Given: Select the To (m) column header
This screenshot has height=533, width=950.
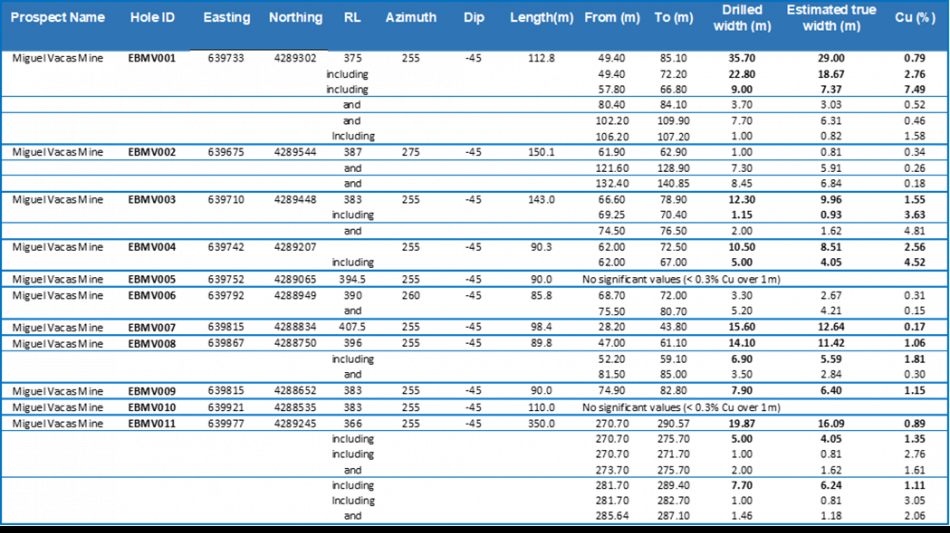Looking at the screenshot, I should [x=674, y=18].
